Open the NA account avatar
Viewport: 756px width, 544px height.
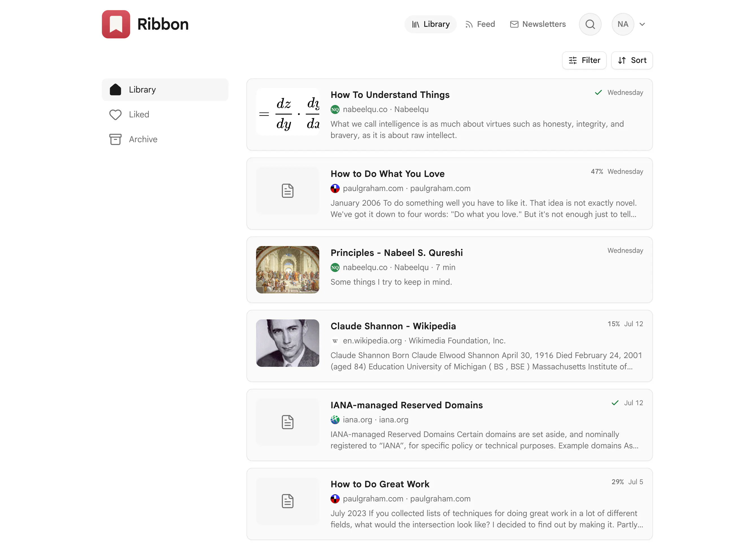(x=622, y=24)
